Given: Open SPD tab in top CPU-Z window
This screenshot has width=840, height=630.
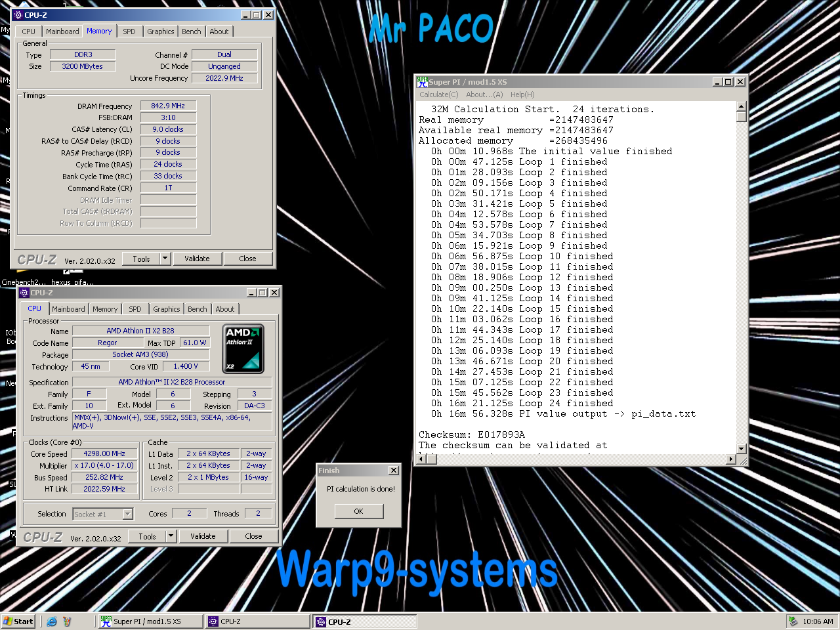Looking at the screenshot, I should pos(129,31).
